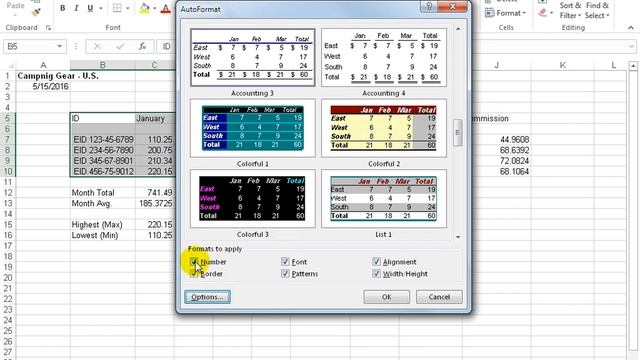
Task: Uncheck the Font format checkbox
Action: pyautogui.click(x=285, y=262)
